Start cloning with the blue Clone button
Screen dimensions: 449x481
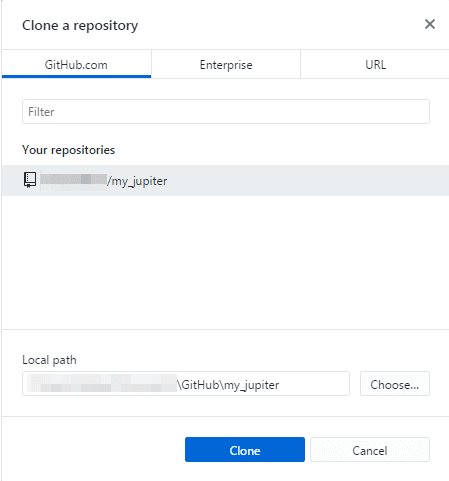click(x=245, y=450)
